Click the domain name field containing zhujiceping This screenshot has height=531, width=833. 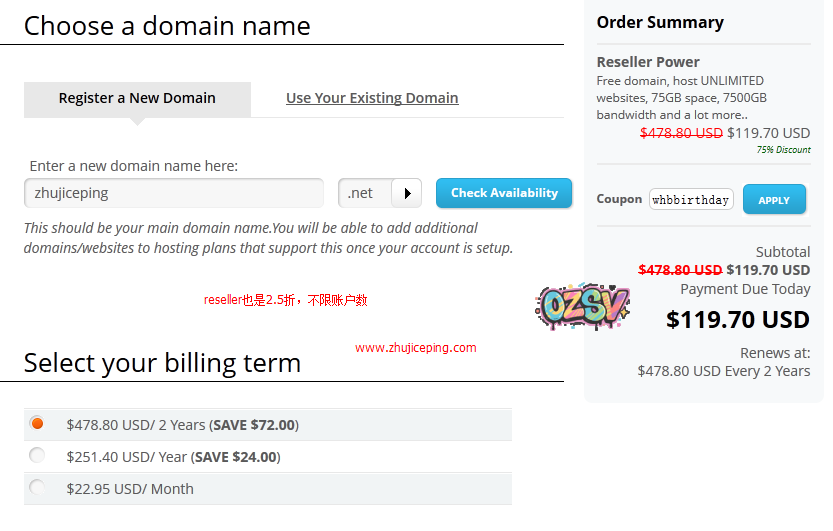(173, 193)
